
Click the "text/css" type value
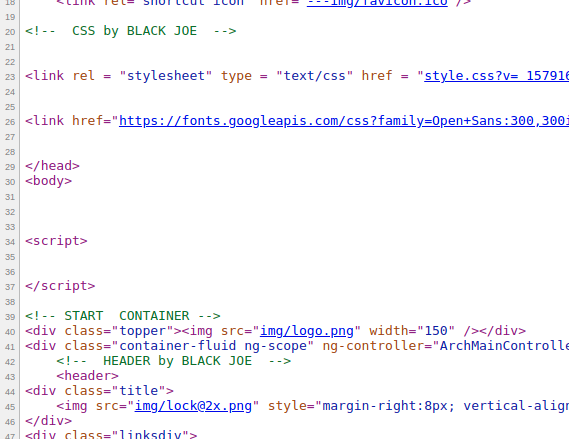(x=314, y=76)
